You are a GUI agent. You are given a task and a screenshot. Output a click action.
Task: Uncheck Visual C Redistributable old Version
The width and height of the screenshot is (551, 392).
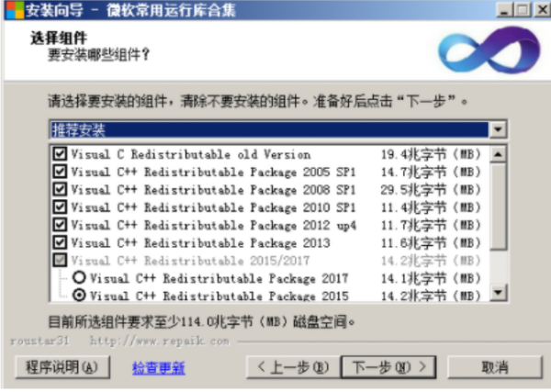(60, 154)
